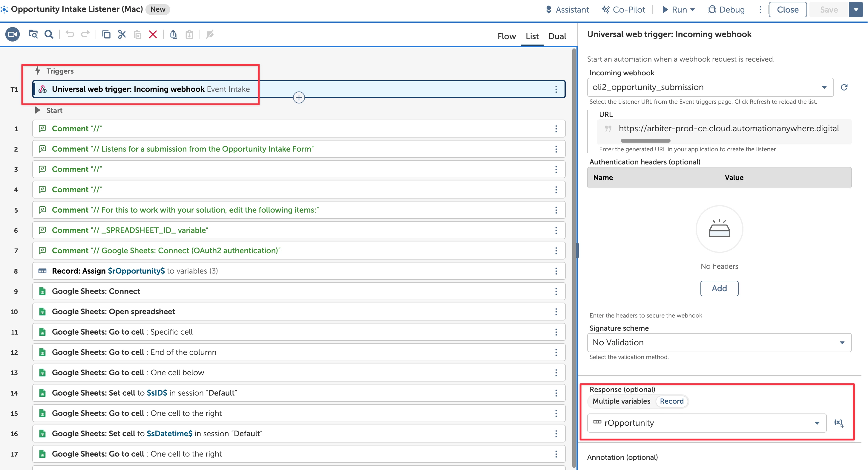Paste from shared clipboard icon
Viewport: 868px width, 470px height.
(189, 34)
